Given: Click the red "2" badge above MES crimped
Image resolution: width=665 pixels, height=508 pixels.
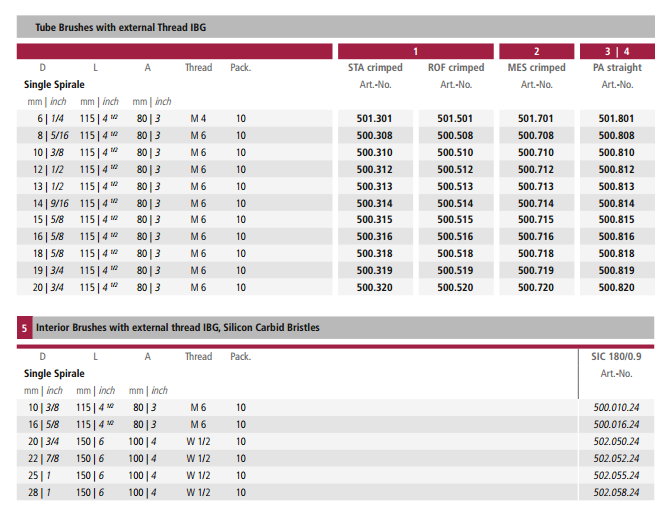Looking at the screenshot, I should 535,51.
